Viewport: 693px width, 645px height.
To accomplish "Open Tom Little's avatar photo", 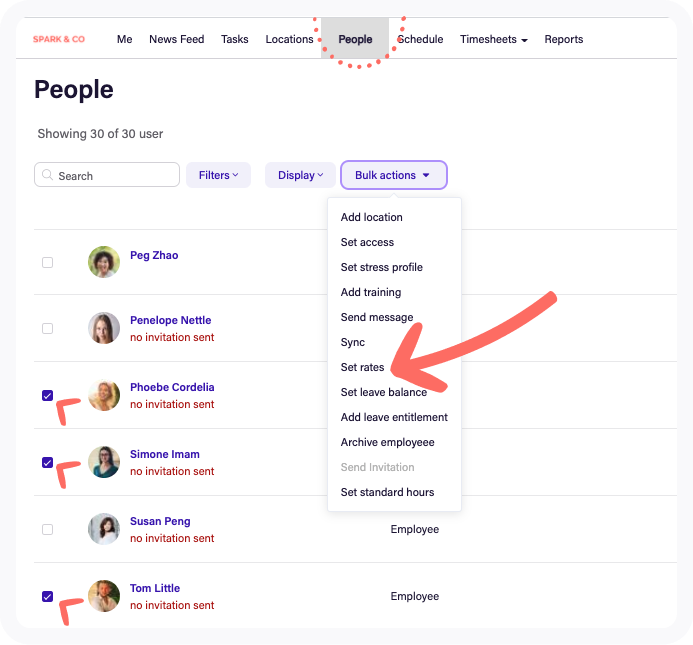I will tap(104, 596).
